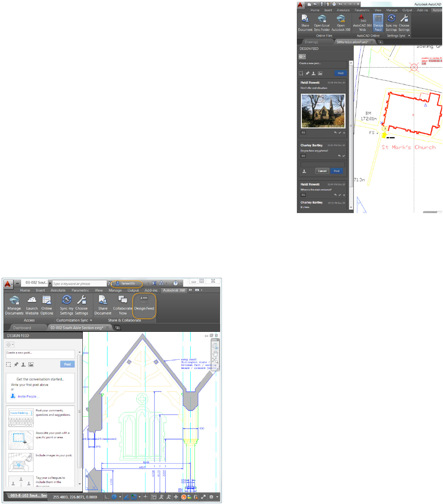This screenshot has width=443, height=504.
Task: Open a new drawing tab beside StMarksLocationPlan1
Action: point(380,42)
